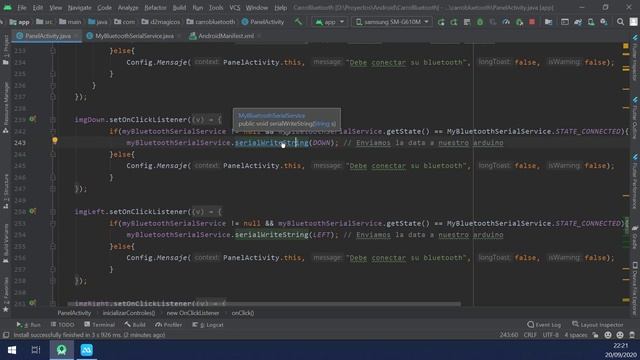Open the app run configuration dropdown
Image resolution: width=640 pixels, height=360 pixels.
330,22
